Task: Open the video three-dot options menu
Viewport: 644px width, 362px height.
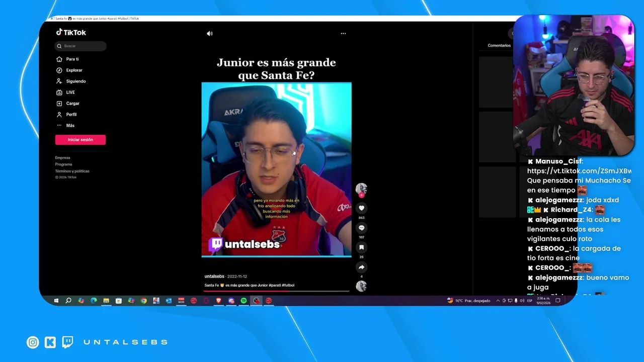Action: click(343, 34)
